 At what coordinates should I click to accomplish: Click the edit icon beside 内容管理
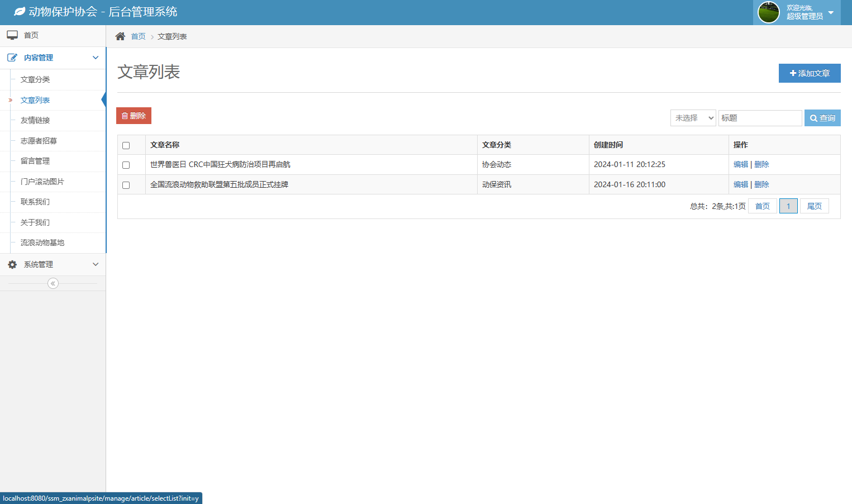tap(12, 58)
